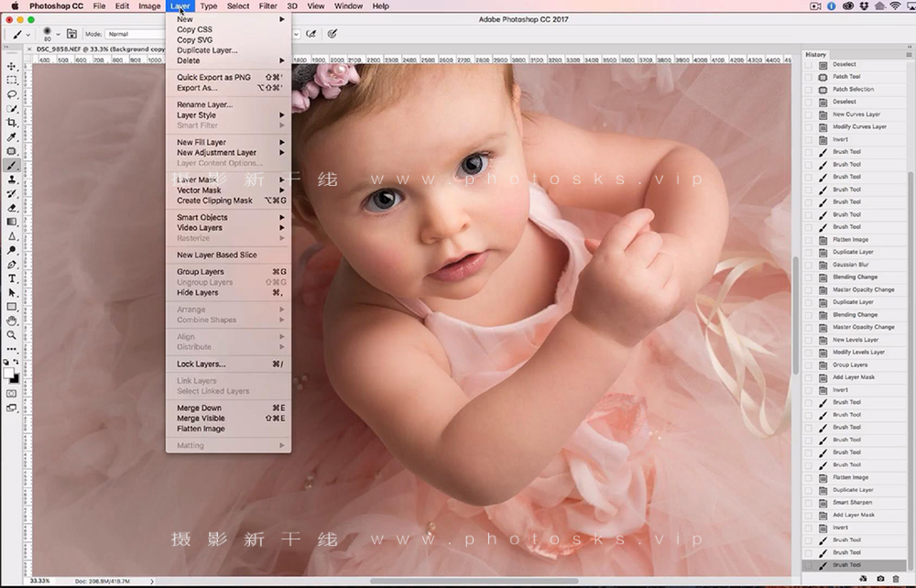Image resolution: width=916 pixels, height=588 pixels.
Task: Select the Lasso tool
Action: pyautogui.click(x=12, y=94)
